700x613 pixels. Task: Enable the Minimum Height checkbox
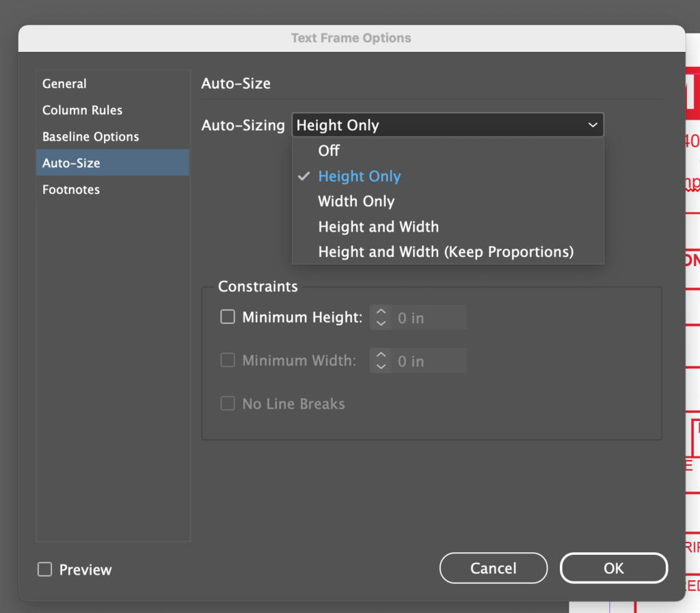(x=228, y=316)
